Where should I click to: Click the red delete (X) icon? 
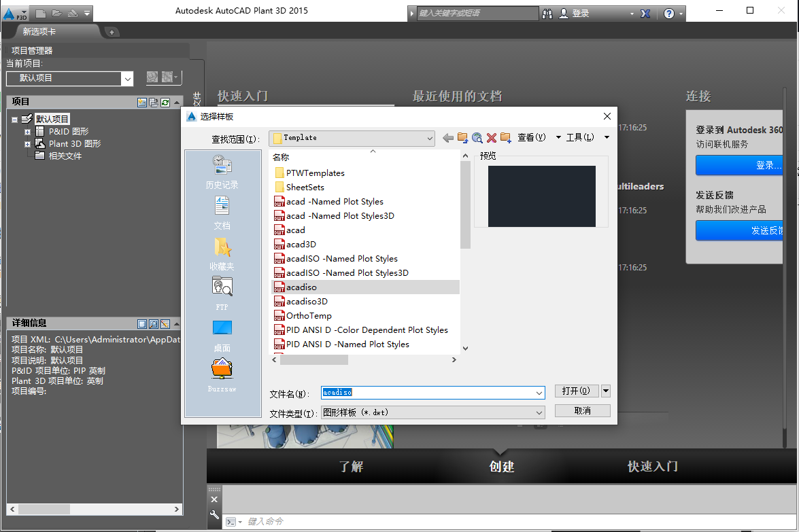pyautogui.click(x=491, y=137)
